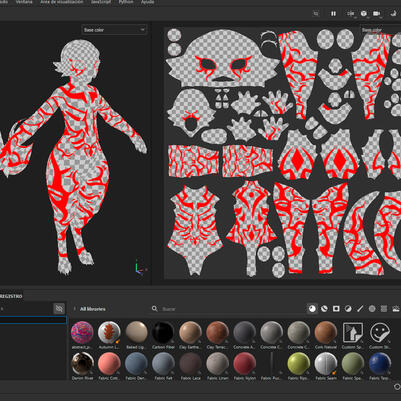This screenshot has width=401, height=401.
Task: Select the Baked Light material
Action: coord(136,332)
